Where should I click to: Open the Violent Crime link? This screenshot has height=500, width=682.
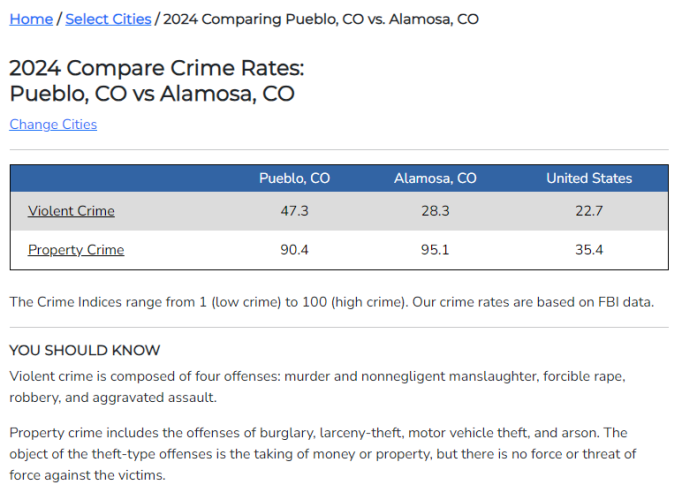point(71,211)
